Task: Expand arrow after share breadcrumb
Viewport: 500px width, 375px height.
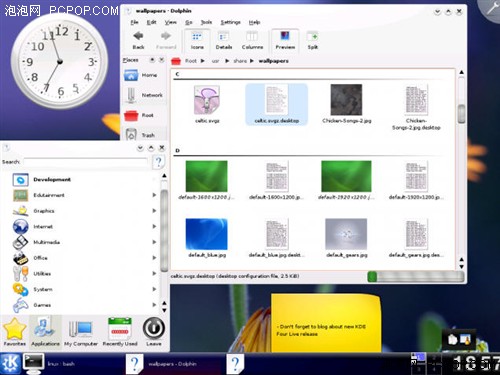Action: point(252,61)
